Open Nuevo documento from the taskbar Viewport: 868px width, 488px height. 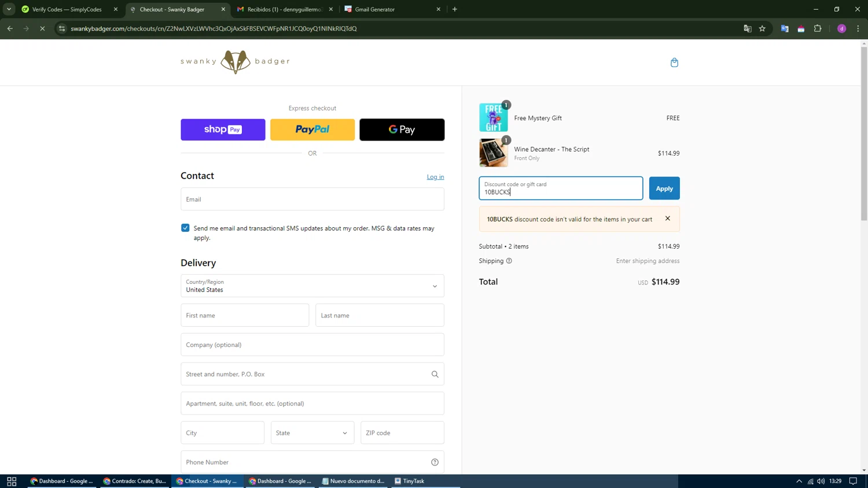coord(353,481)
